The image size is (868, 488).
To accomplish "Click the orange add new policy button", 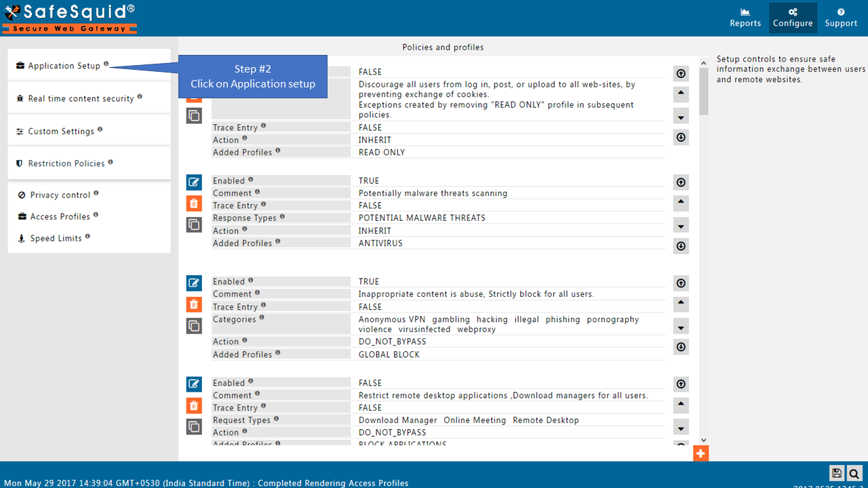I will (x=701, y=453).
